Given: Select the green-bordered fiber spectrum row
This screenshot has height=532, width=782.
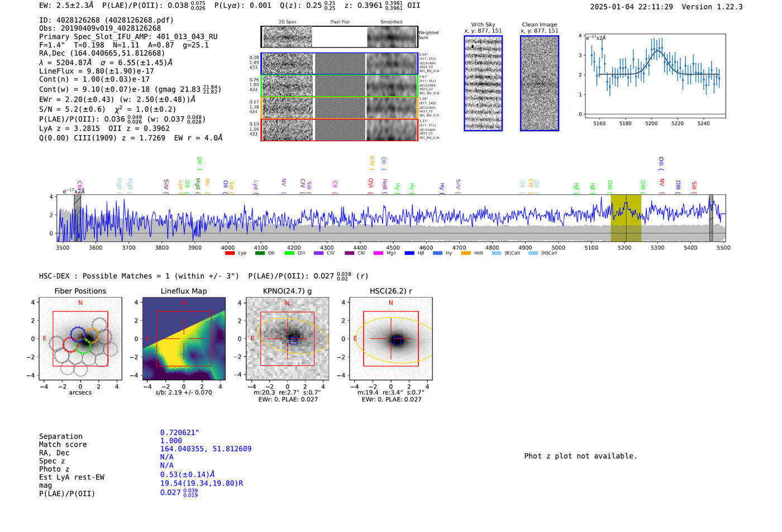Looking at the screenshot, I should 339,86.
